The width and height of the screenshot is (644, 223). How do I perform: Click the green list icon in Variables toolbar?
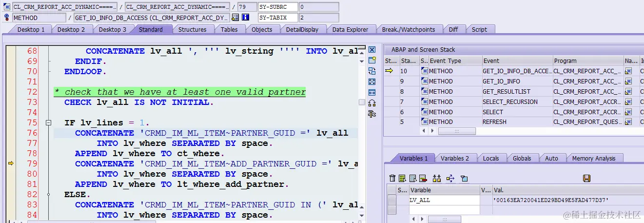point(402,178)
